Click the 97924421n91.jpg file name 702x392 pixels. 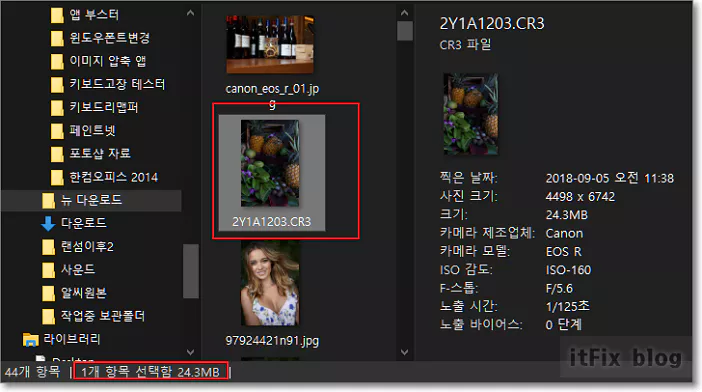tap(272, 341)
